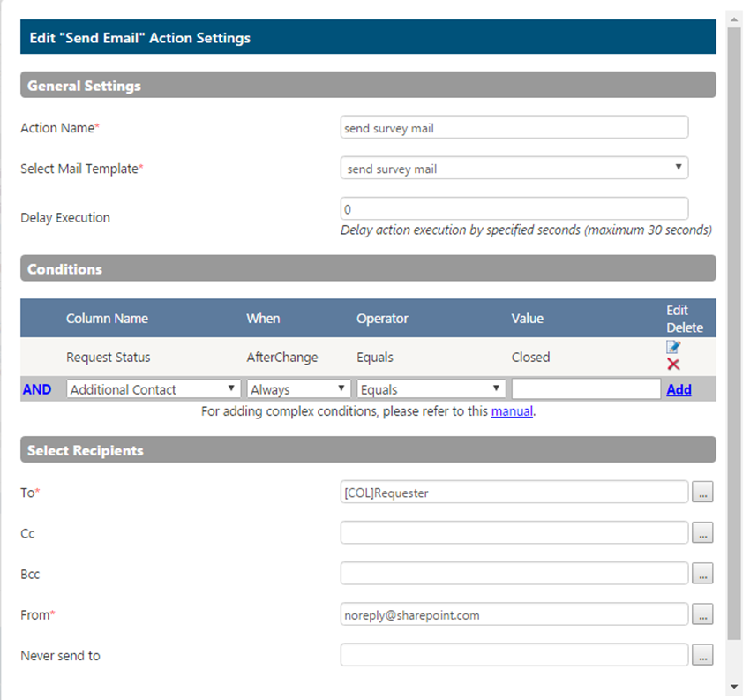Open picker for Never send to field
The width and height of the screenshot is (750, 700).
pos(702,655)
